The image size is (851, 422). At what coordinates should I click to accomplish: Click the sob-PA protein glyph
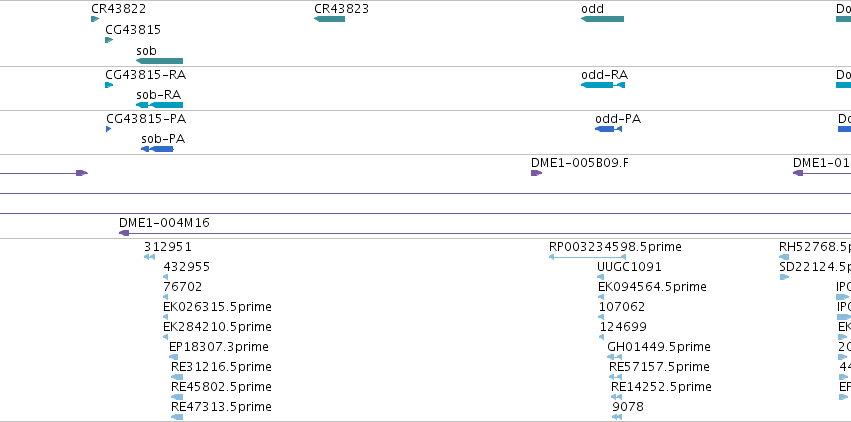coord(157,149)
